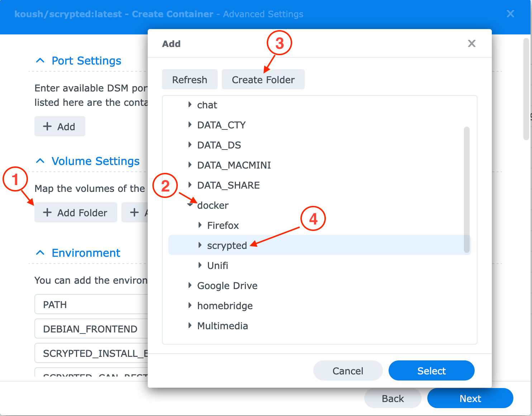Collapse the docker folder tree arrow
The width and height of the screenshot is (532, 416).
(x=190, y=205)
